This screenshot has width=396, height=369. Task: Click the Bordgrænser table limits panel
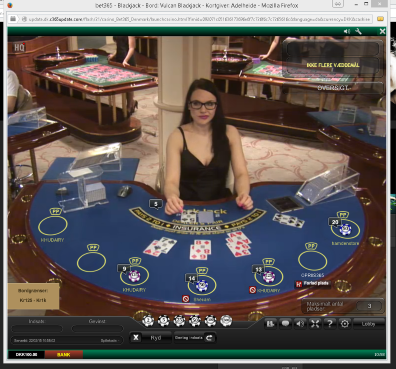(x=33, y=296)
